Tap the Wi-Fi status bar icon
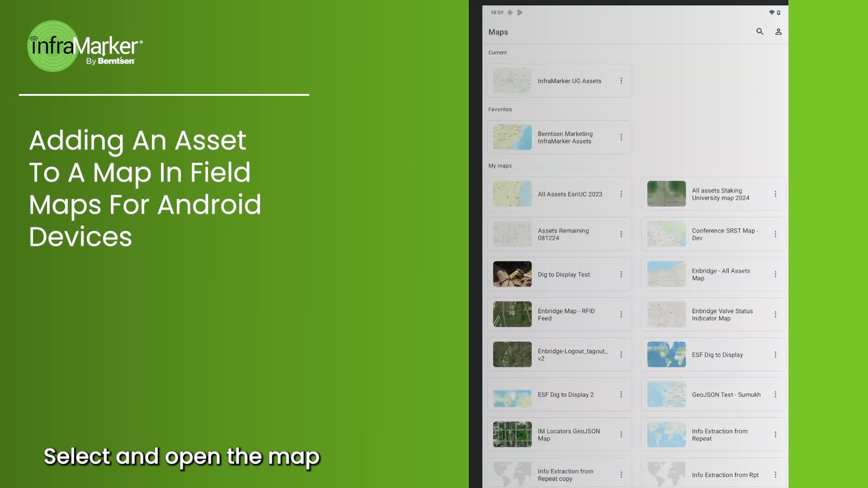Screen dimensions: 868x488 click(x=771, y=13)
